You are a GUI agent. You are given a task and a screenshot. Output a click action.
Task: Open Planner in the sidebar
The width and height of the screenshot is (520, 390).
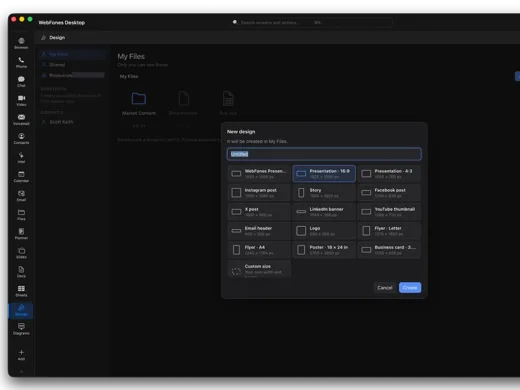tap(21, 234)
